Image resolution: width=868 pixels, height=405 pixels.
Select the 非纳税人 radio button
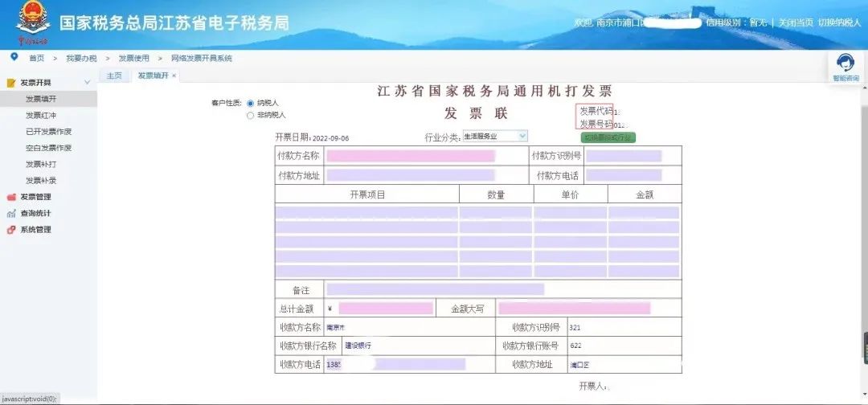tap(250, 115)
